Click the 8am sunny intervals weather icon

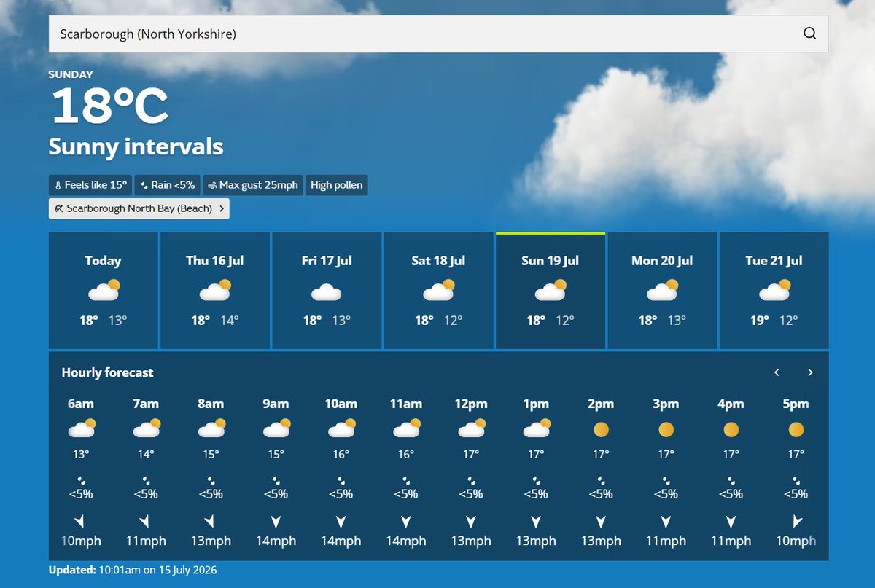point(211,428)
